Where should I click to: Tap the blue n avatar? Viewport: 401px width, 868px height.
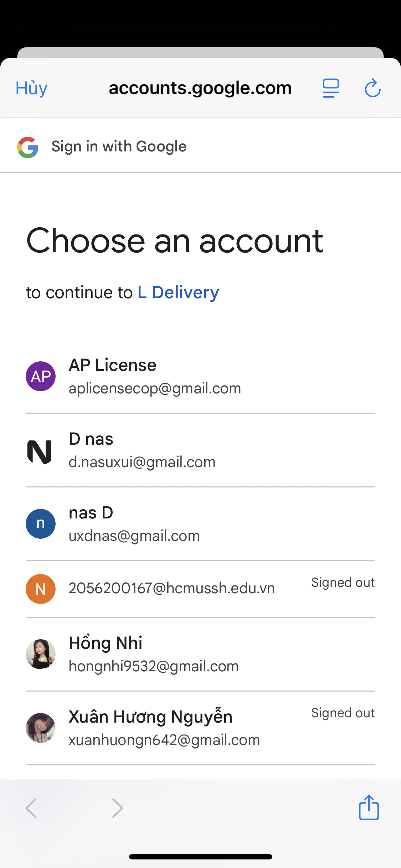[x=41, y=524]
